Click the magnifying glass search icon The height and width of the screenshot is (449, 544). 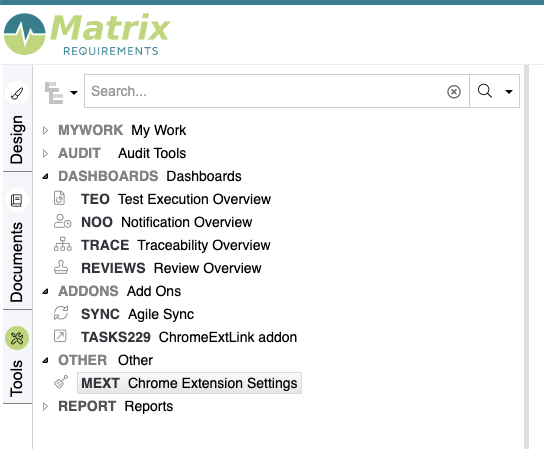coord(485,91)
